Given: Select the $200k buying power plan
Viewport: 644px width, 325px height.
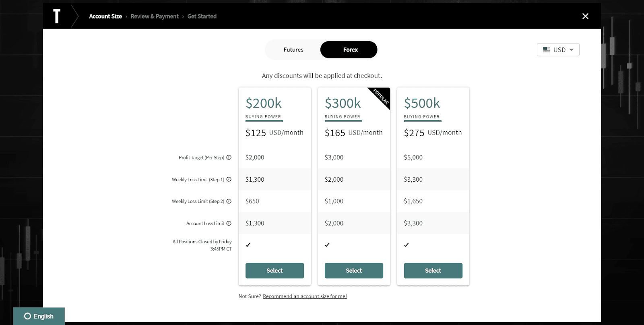Looking at the screenshot, I should pyautogui.click(x=275, y=271).
